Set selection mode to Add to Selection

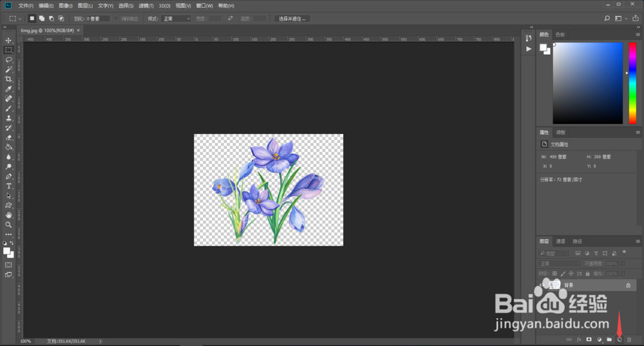point(41,19)
